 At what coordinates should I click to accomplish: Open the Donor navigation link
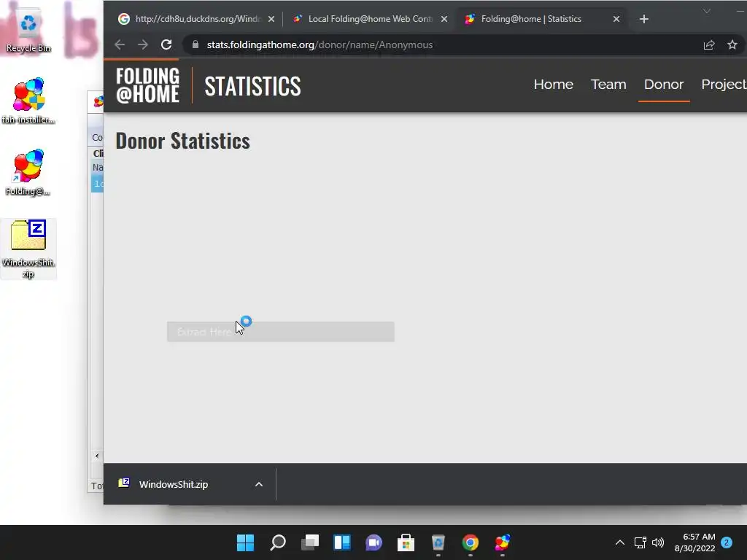664,85
